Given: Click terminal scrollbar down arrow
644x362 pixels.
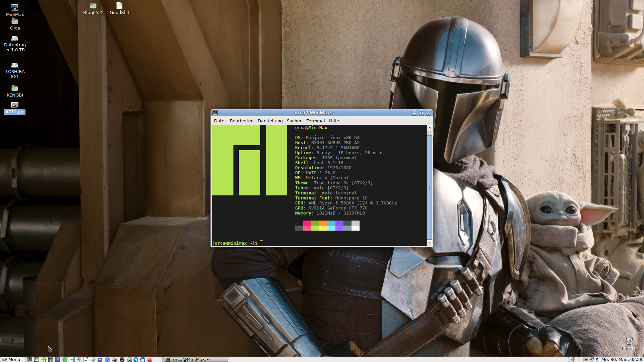Looking at the screenshot, I should point(429,243).
